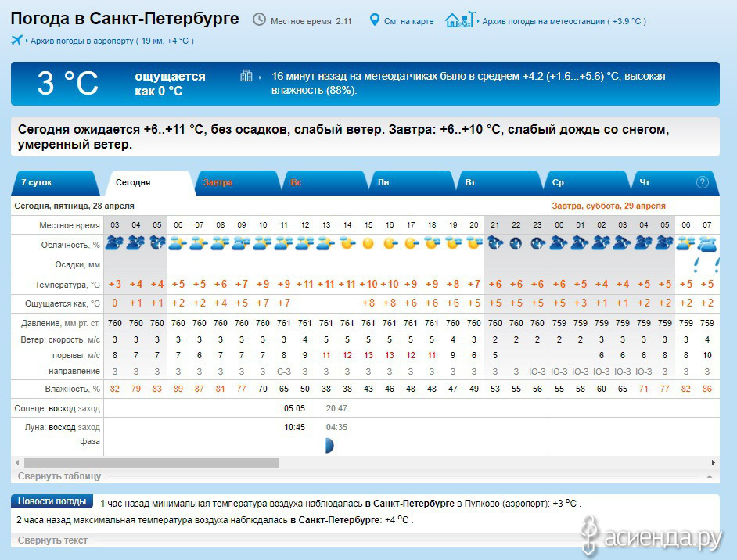
Task: Click humidity value 86 at hour 07 tomorrow
Action: [707, 389]
